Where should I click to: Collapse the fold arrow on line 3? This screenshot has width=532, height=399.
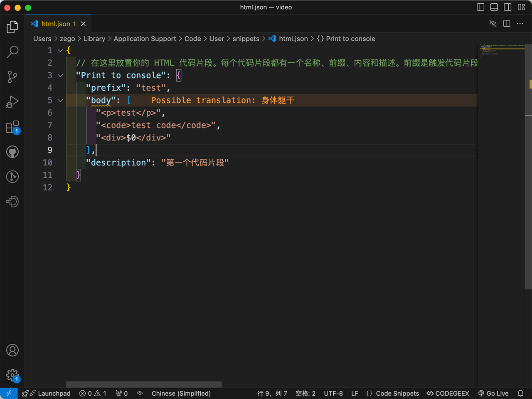pos(60,75)
